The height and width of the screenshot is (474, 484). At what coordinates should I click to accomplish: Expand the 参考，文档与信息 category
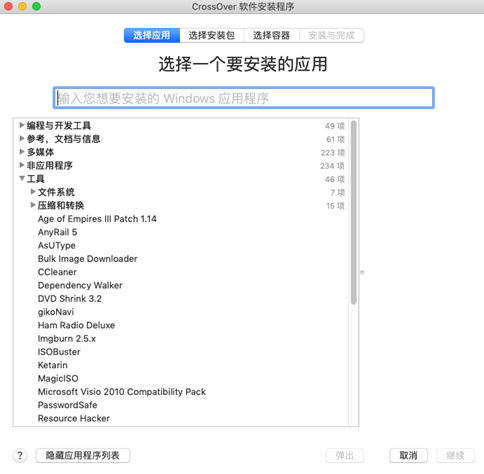(x=22, y=139)
